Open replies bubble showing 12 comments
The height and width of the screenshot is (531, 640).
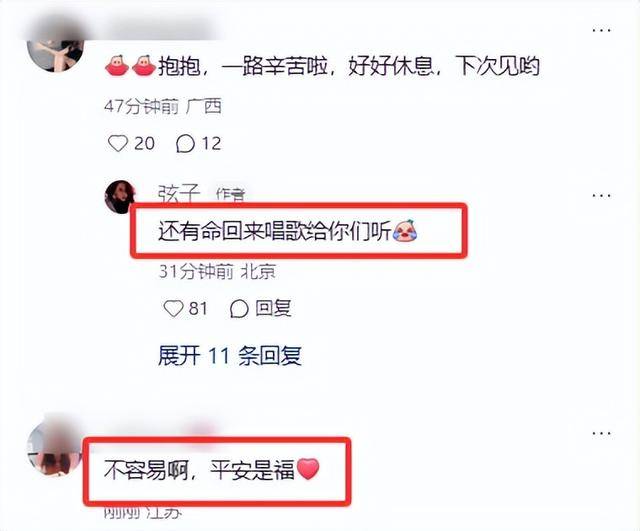pos(185,144)
